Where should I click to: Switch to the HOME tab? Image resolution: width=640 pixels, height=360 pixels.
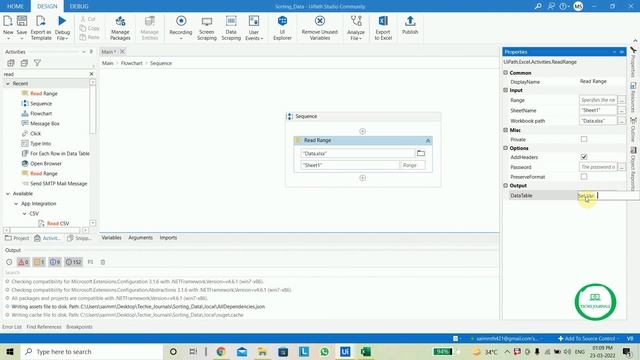click(x=15, y=6)
